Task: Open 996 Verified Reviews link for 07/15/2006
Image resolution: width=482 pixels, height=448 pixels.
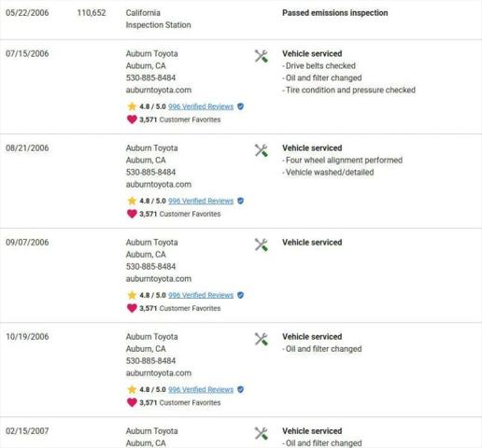Action: pyautogui.click(x=201, y=106)
